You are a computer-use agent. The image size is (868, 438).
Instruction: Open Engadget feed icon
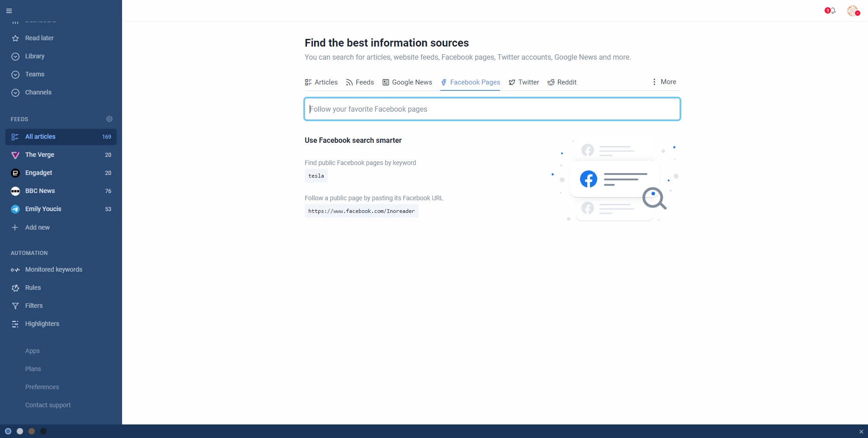(x=15, y=173)
